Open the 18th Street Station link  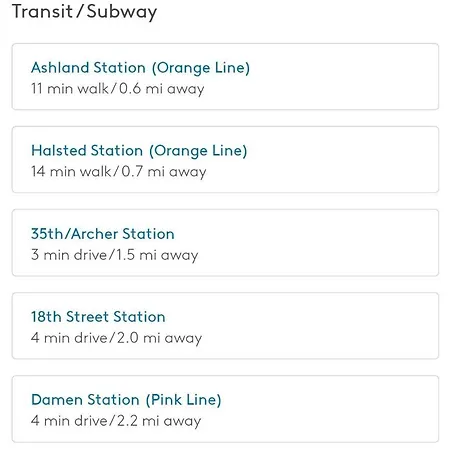tap(98, 317)
